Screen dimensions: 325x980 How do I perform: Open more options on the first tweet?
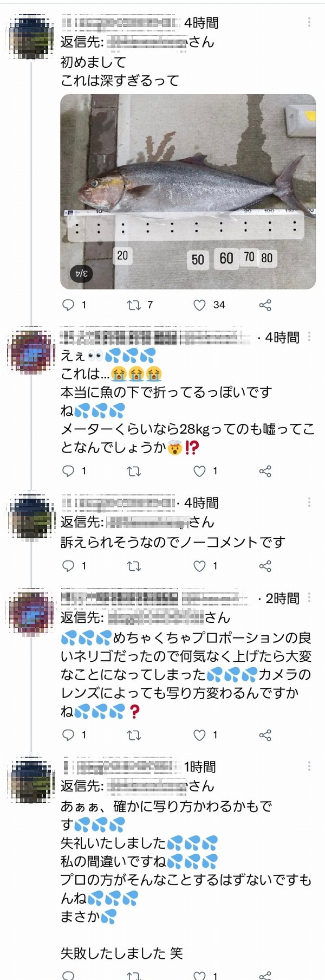click(309, 22)
